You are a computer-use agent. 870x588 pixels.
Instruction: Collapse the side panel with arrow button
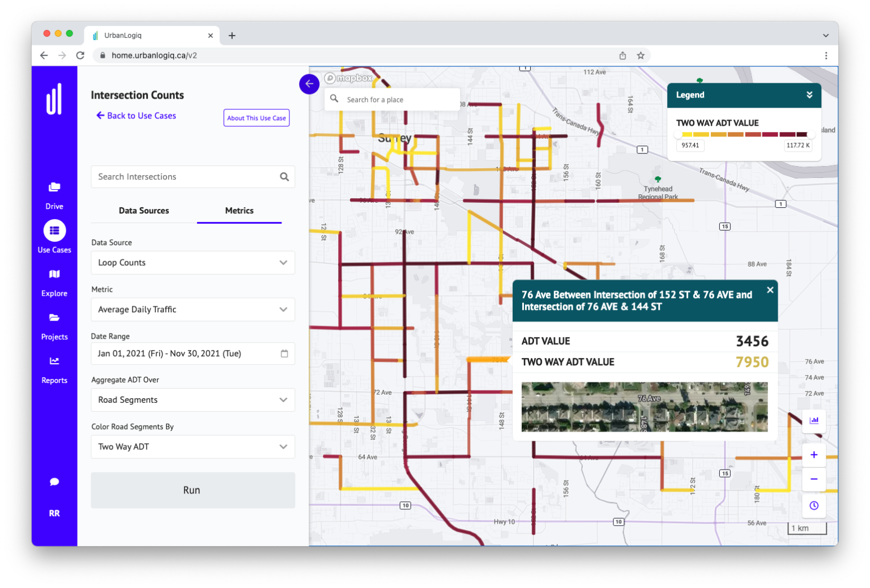pyautogui.click(x=309, y=84)
